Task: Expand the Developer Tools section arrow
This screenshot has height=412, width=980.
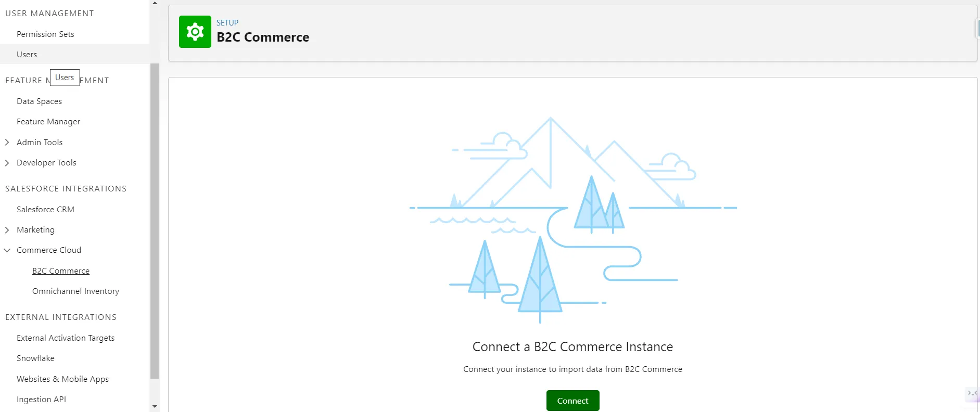Action: coord(7,163)
